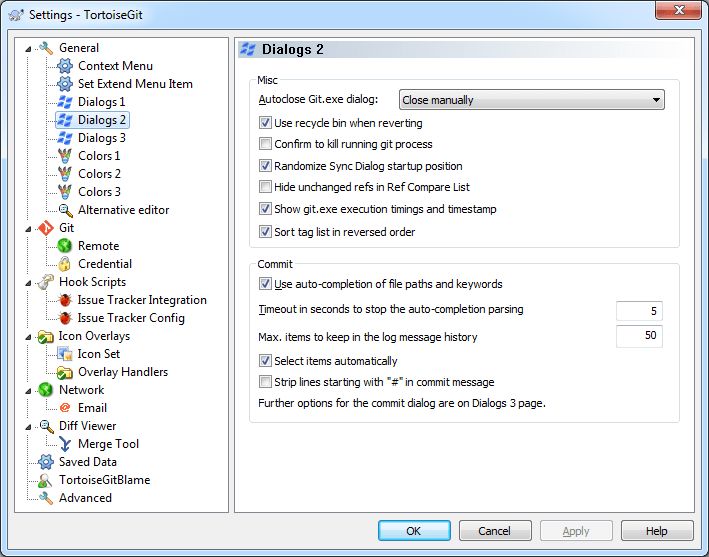This screenshot has width=709, height=557.
Task: Open the Autoclose Git.exe dialog dropdown
Action: tap(532, 99)
